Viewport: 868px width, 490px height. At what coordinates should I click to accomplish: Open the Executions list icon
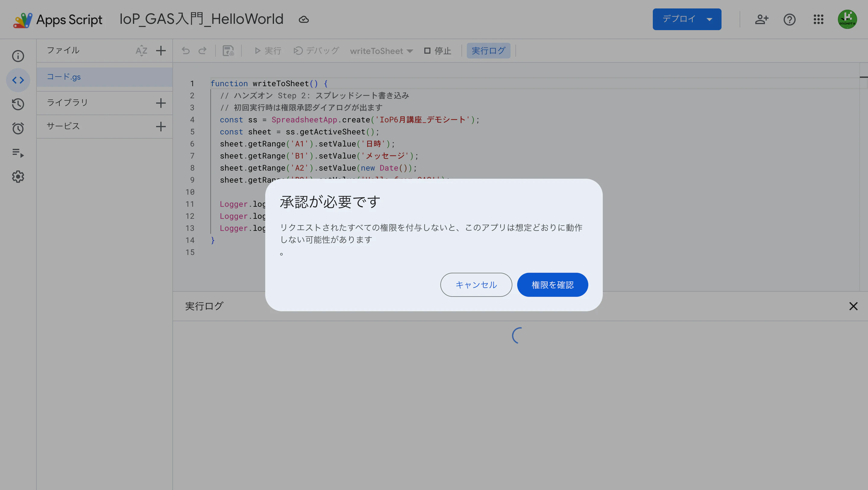(x=18, y=153)
